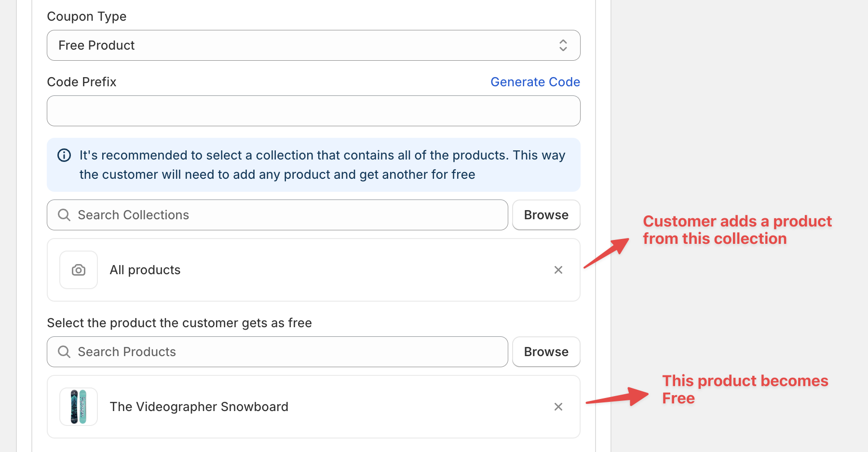Click the Code Prefix label
Viewport: 868px width, 452px height.
pyautogui.click(x=81, y=82)
